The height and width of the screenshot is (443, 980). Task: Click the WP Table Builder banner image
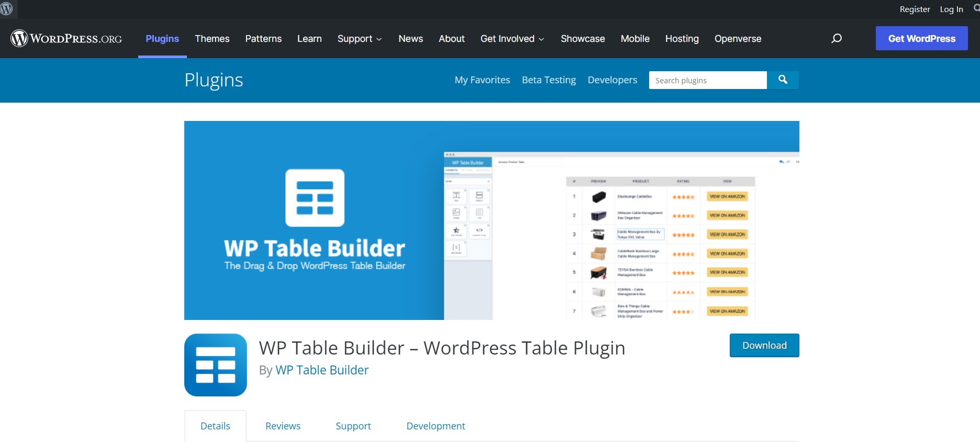click(491, 220)
